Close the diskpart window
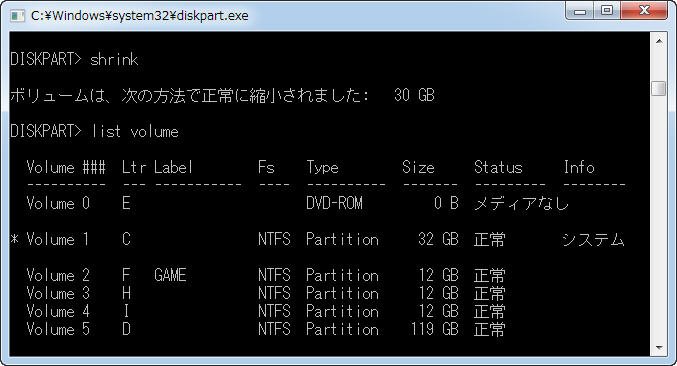This screenshot has width=677, height=366. click(644, 11)
